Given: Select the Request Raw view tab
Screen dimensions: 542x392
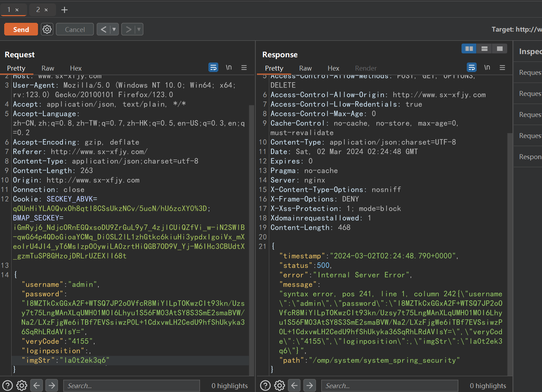Looking at the screenshot, I should [48, 68].
